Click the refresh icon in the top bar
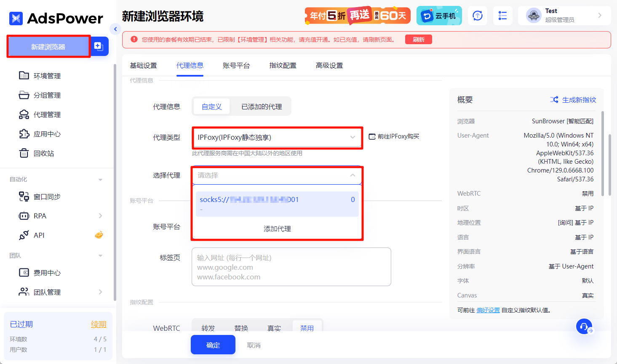Viewport: 617px width, 364px height. click(x=478, y=15)
